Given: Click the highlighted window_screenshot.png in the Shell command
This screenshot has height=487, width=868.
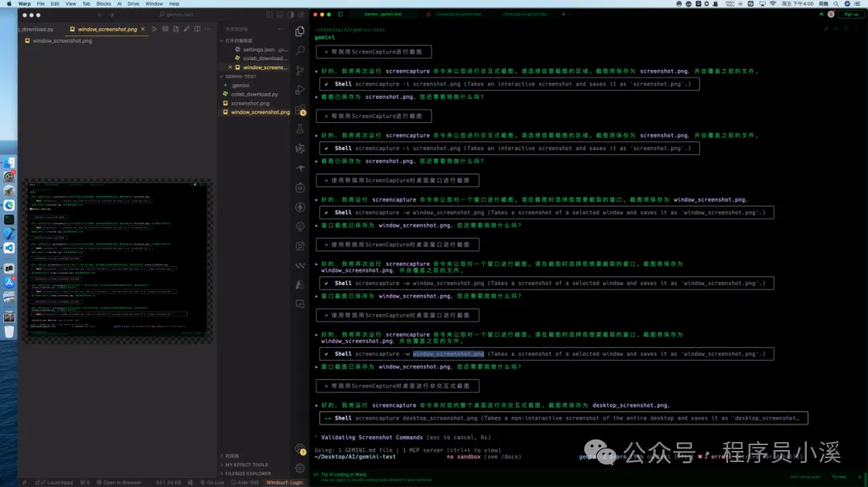Looking at the screenshot, I should click(x=448, y=354).
